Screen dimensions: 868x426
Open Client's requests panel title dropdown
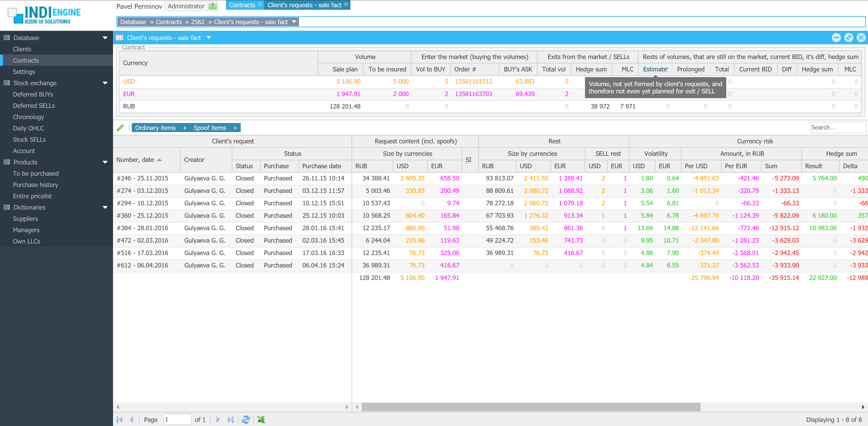[x=209, y=37]
